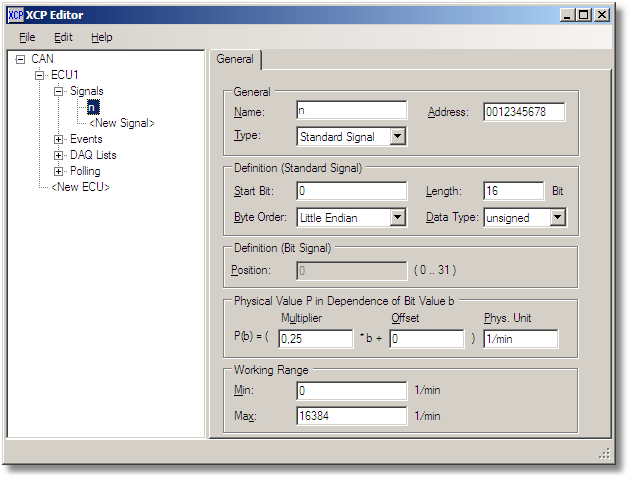The width and height of the screenshot is (630, 479).
Task: Switch to the General tab
Action: tap(236, 59)
